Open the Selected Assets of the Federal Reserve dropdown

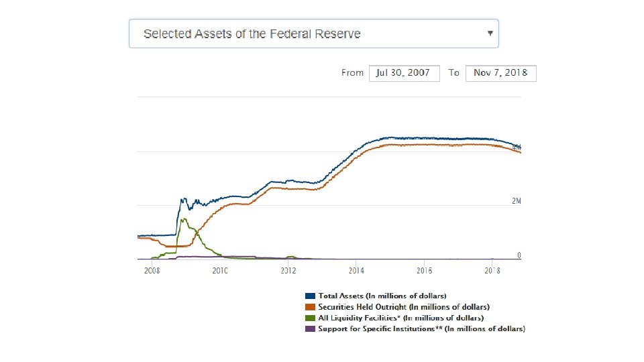pyautogui.click(x=313, y=34)
